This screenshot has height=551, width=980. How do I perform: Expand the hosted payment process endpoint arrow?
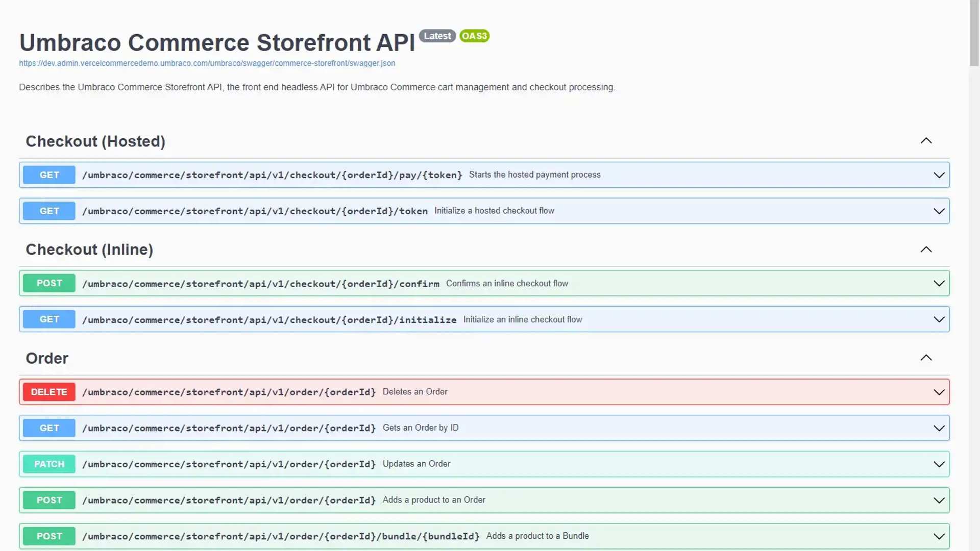pos(939,175)
